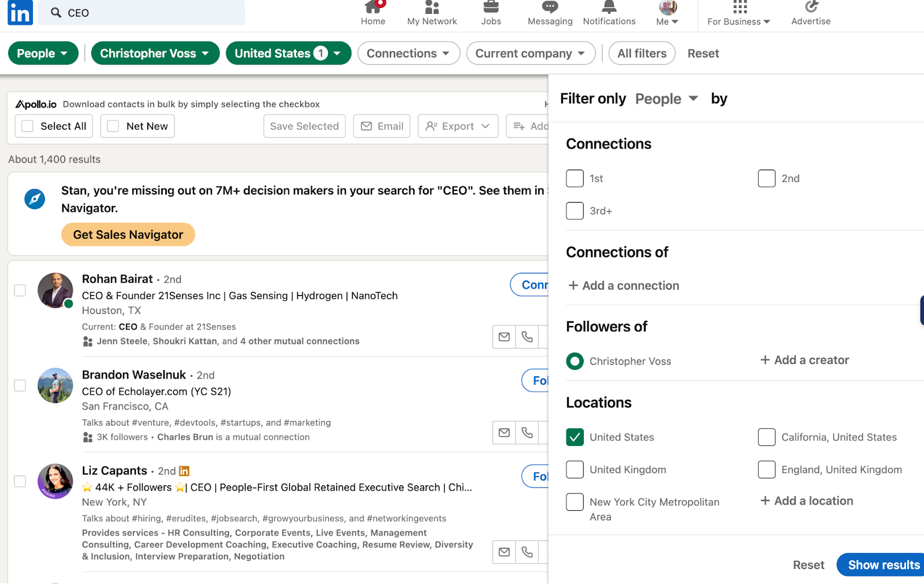Click mutual connections icon under Rohan Bairat
This screenshot has width=924, height=584.
coord(88,342)
